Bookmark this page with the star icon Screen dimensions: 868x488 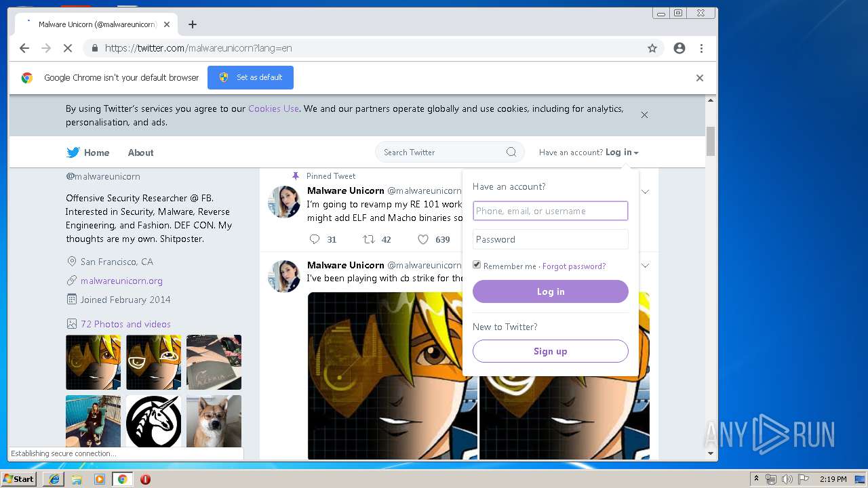click(652, 48)
